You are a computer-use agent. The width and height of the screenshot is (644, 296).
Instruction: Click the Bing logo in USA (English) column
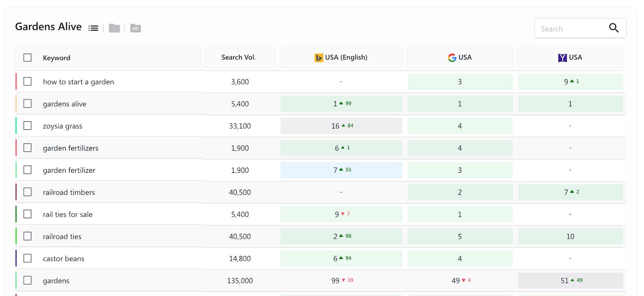pos(319,58)
